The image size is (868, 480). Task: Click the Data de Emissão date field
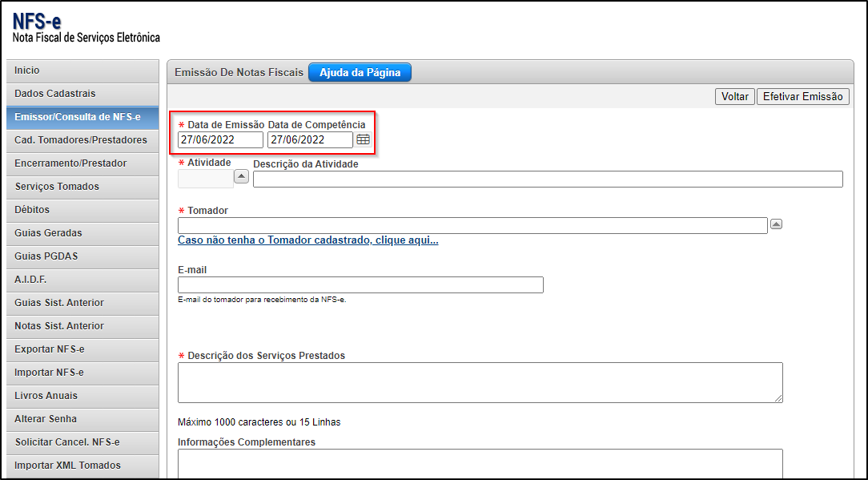(220, 139)
